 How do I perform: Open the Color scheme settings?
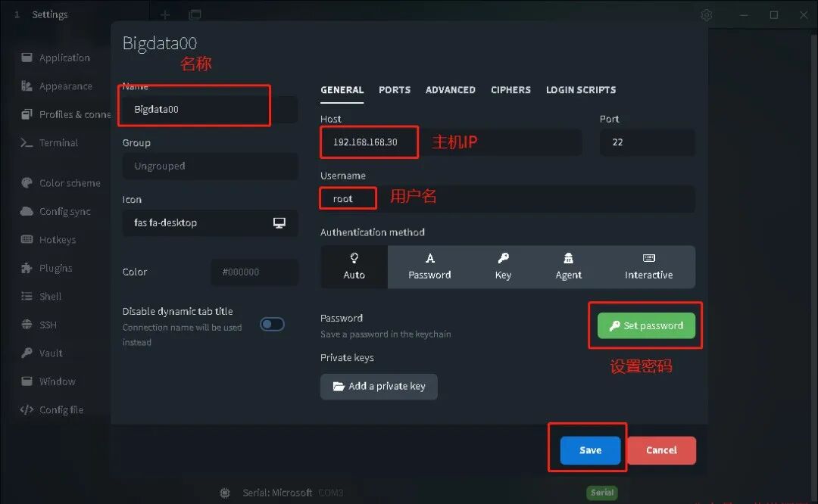pyautogui.click(x=61, y=183)
